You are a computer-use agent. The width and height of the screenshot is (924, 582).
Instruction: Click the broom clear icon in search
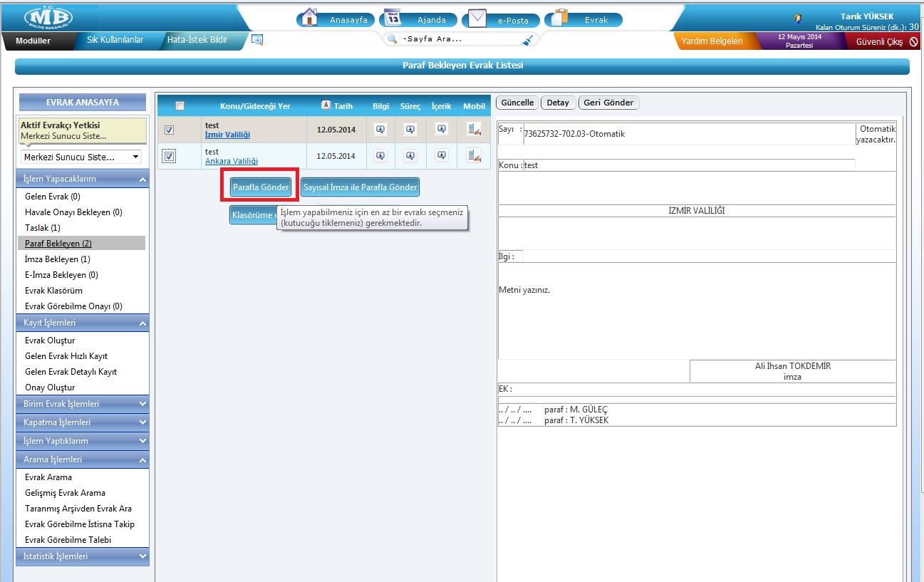[527, 40]
